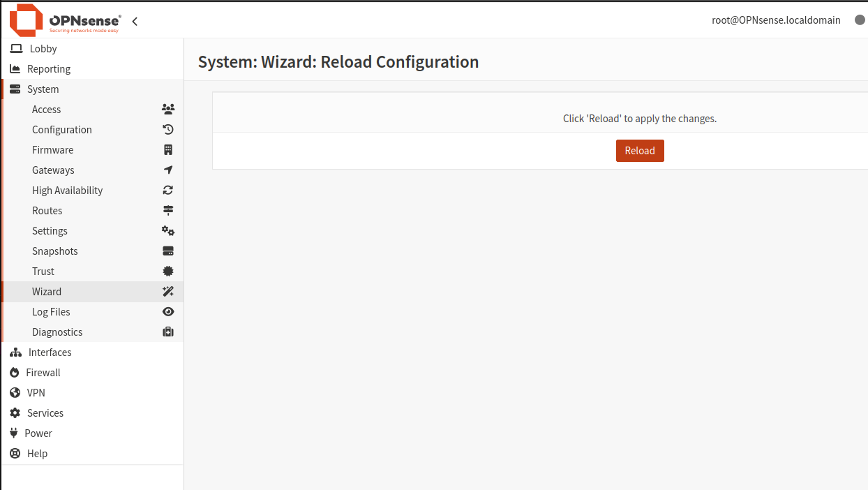
Task: Click the Power plug icon
Action: tap(13, 433)
